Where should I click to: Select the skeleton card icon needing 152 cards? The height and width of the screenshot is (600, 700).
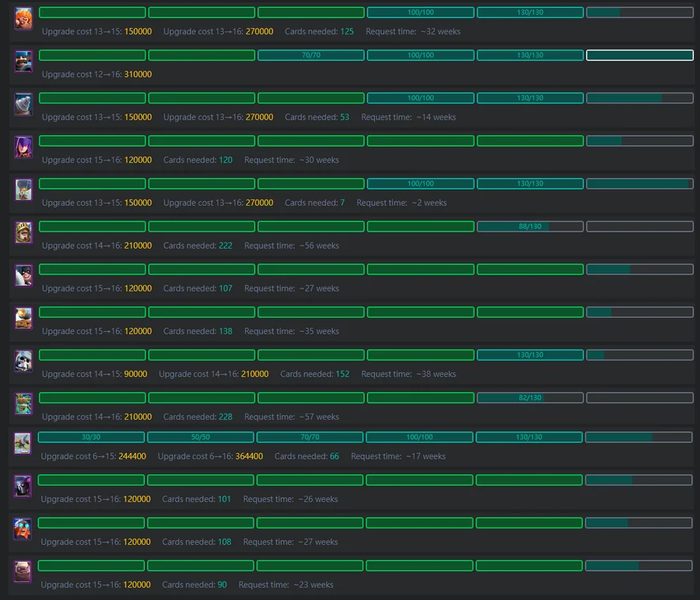pyautogui.click(x=23, y=361)
